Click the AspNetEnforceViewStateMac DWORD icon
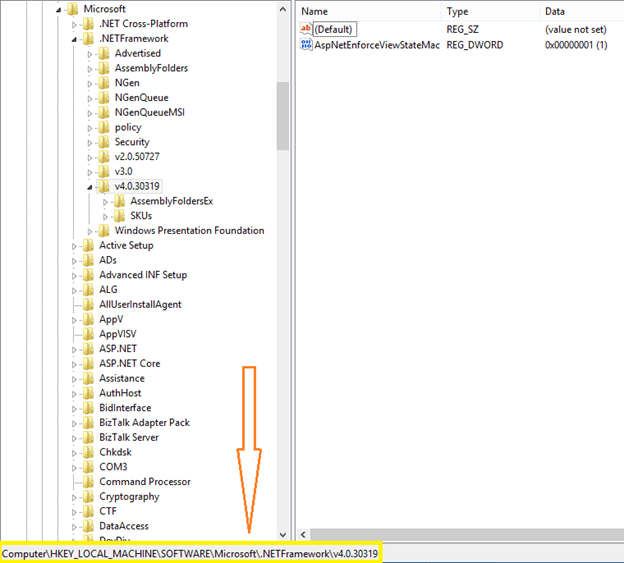This screenshot has height=563, width=624. (306, 45)
